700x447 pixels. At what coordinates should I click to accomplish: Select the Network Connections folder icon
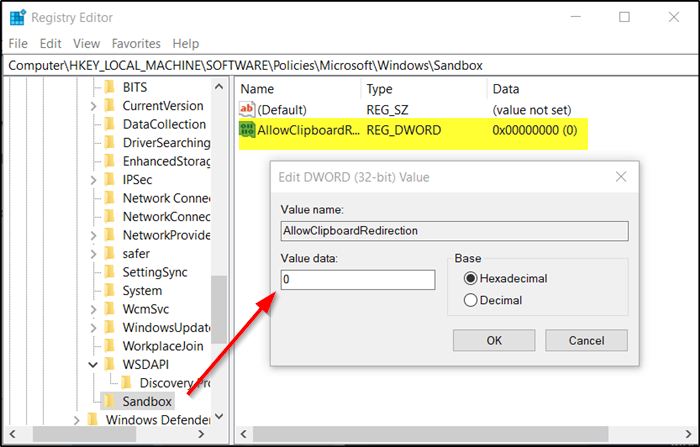coord(109,198)
